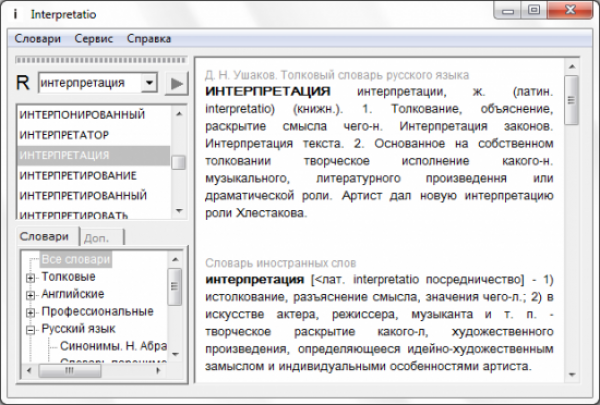Collapse the Русский язык tree node
The image size is (600, 405).
point(31,328)
